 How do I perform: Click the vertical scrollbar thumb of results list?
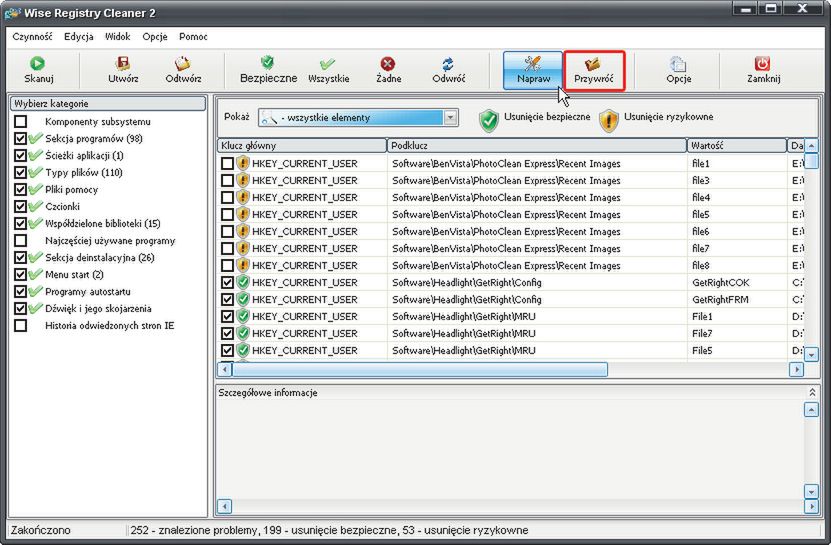tap(811, 161)
